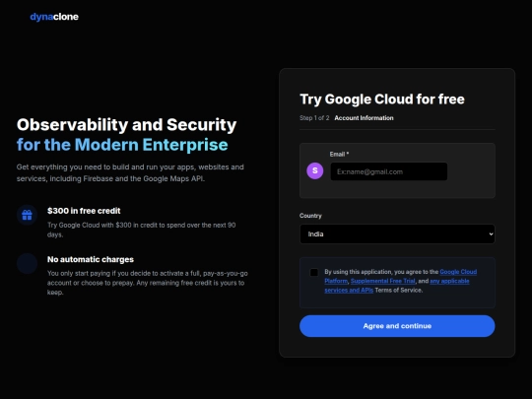Viewport: 532px width, 399px height.
Task: Open the Country dropdown showing India
Action: [397, 234]
